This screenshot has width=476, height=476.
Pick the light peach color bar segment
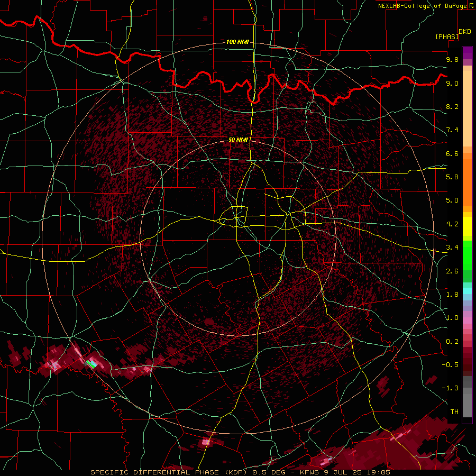467,109
